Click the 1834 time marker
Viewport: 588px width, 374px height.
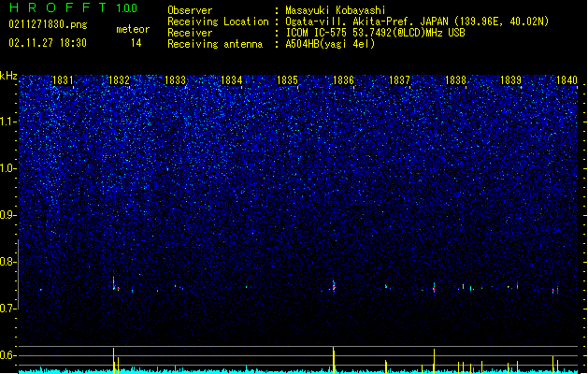click(x=232, y=80)
